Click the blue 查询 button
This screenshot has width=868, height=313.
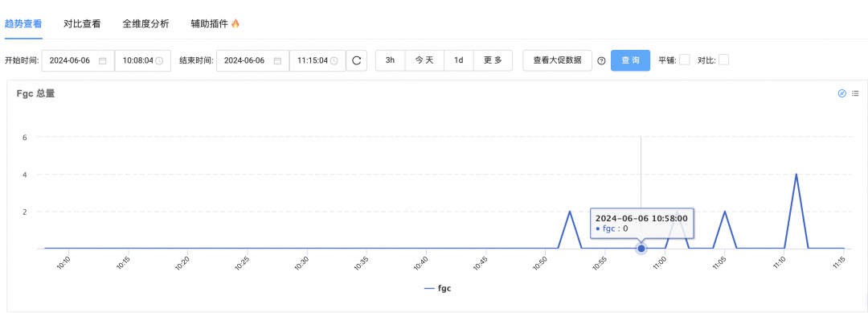pyautogui.click(x=631, y=60)
